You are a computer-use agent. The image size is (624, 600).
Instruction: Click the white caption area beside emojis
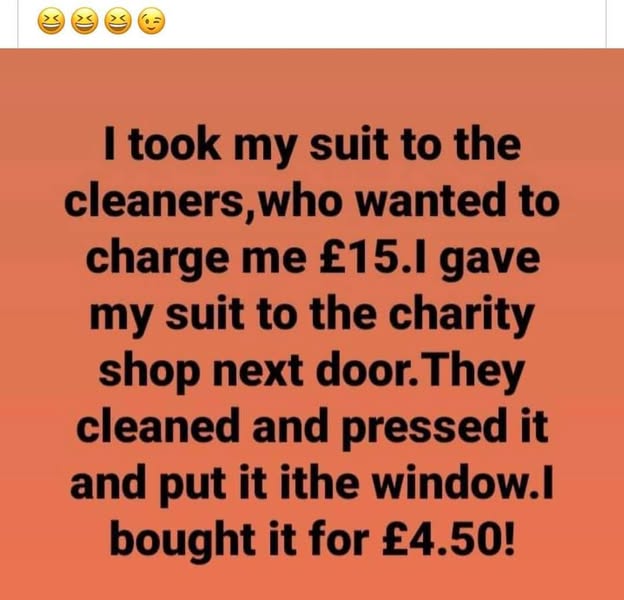384,21
